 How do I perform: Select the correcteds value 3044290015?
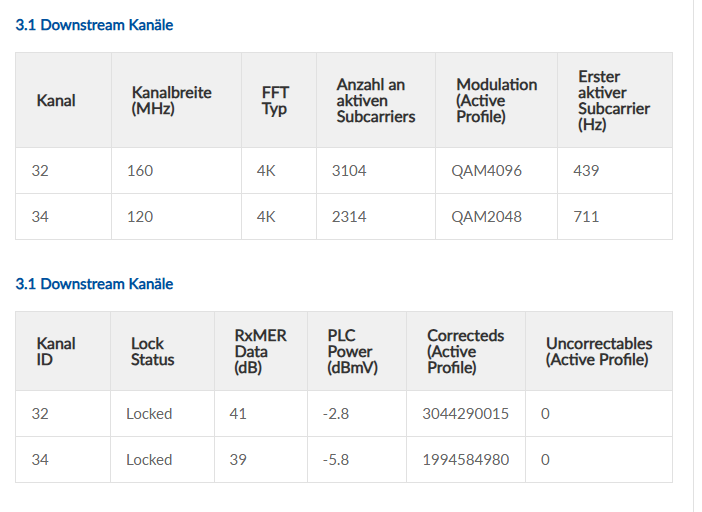click(467, 414)
